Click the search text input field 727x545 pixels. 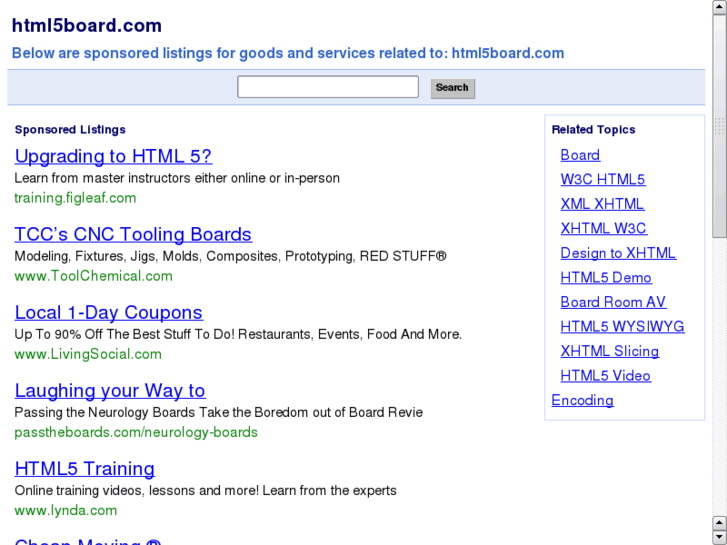point(328,87)
